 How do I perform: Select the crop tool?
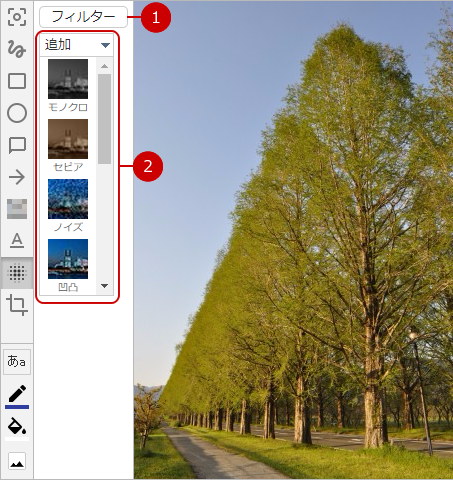(x=17, y=305)
